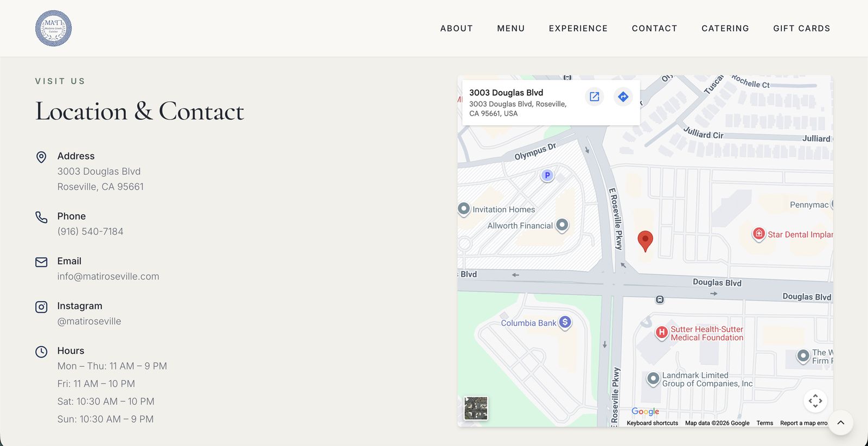Image resolution: width=868 pixels, height=446 pixels.
Task: Get directions with the blue diamond icon
Action: click(623, 97)
